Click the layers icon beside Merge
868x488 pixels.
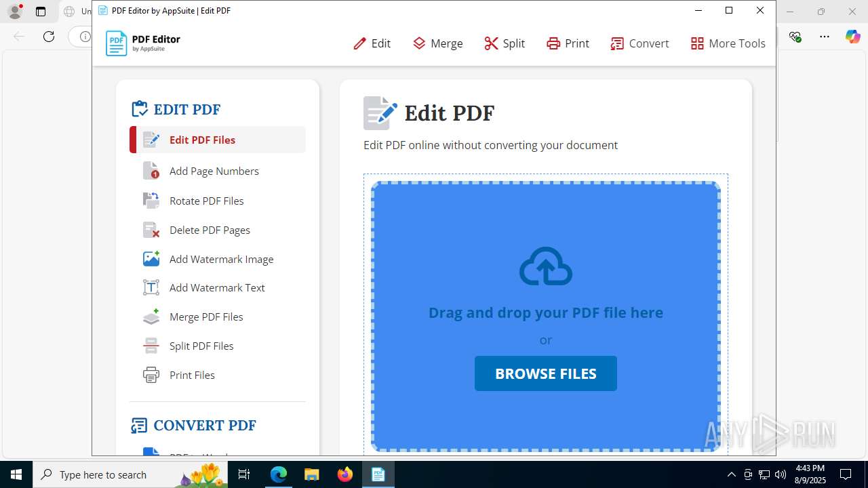(419, 43)
